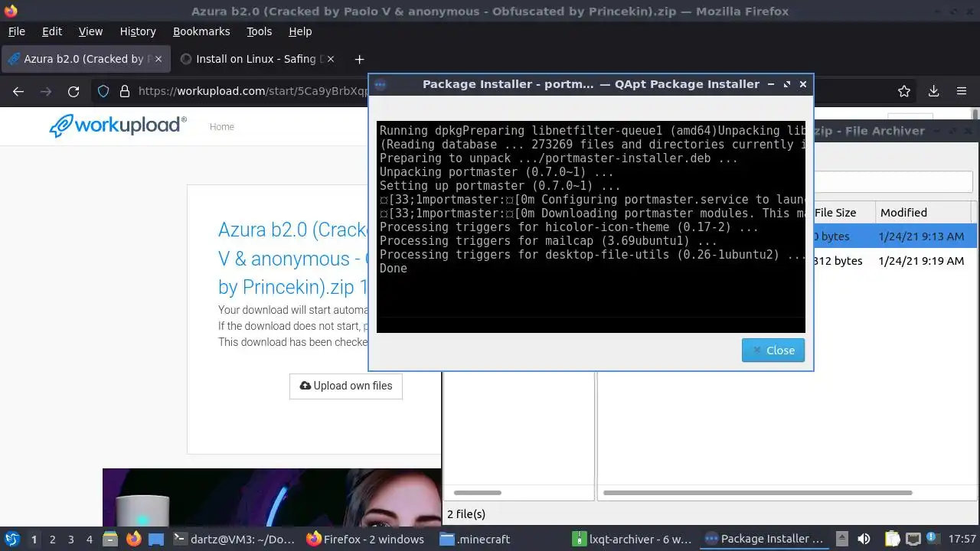The height and width of the screenshot is (551, 980).
Task: Select the file modified 1/24/21 9:19 AM
Action: click(x=894, y=260)
